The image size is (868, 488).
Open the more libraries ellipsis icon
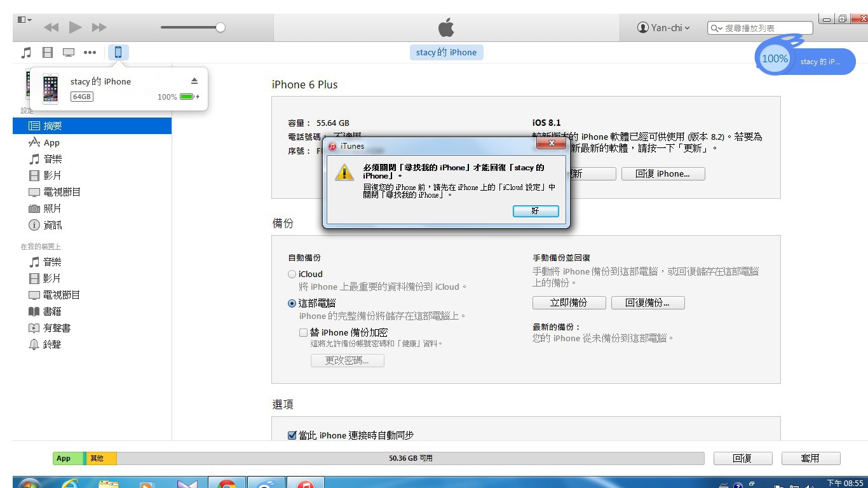90,52
